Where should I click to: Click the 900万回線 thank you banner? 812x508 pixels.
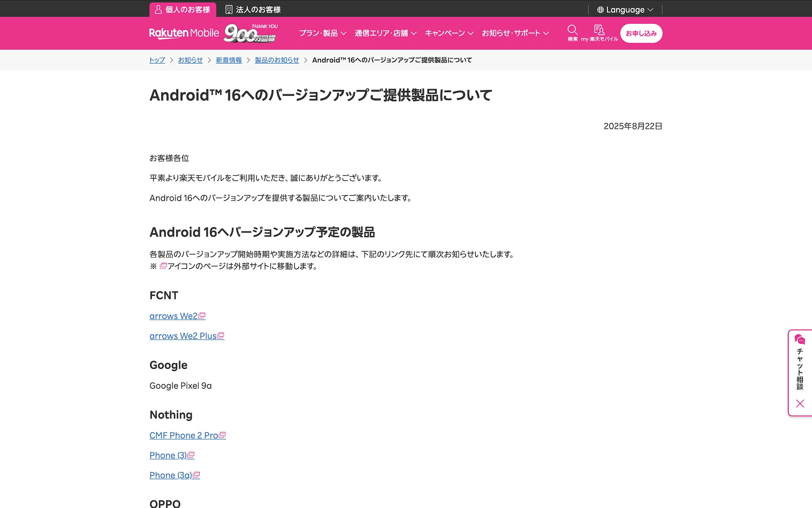coord(251,33)
